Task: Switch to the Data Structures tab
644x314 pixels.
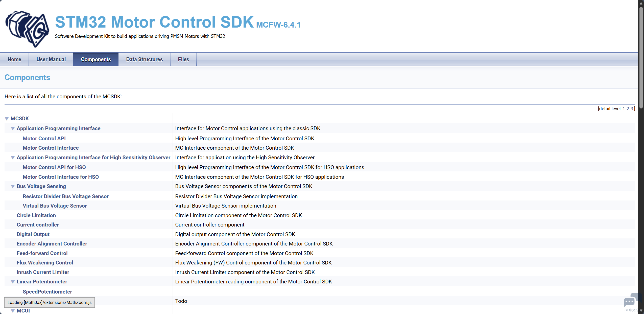Action: (x=145, y=59)
